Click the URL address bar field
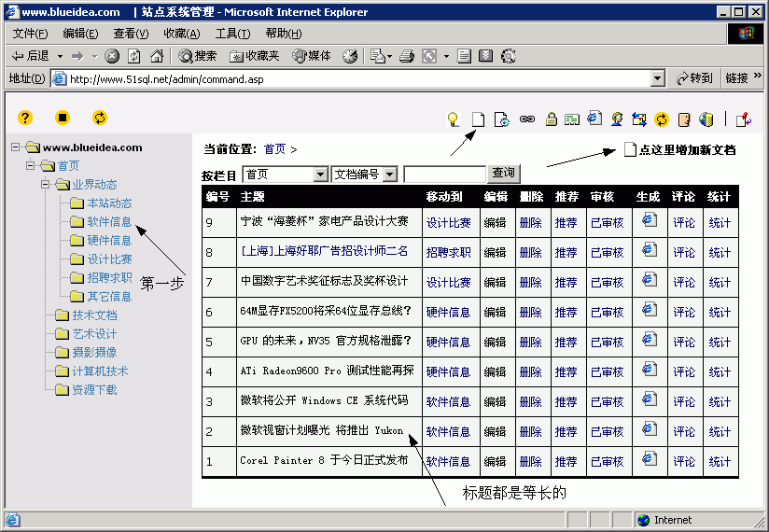This screenshot has width=769, height=532. point(351,78)
